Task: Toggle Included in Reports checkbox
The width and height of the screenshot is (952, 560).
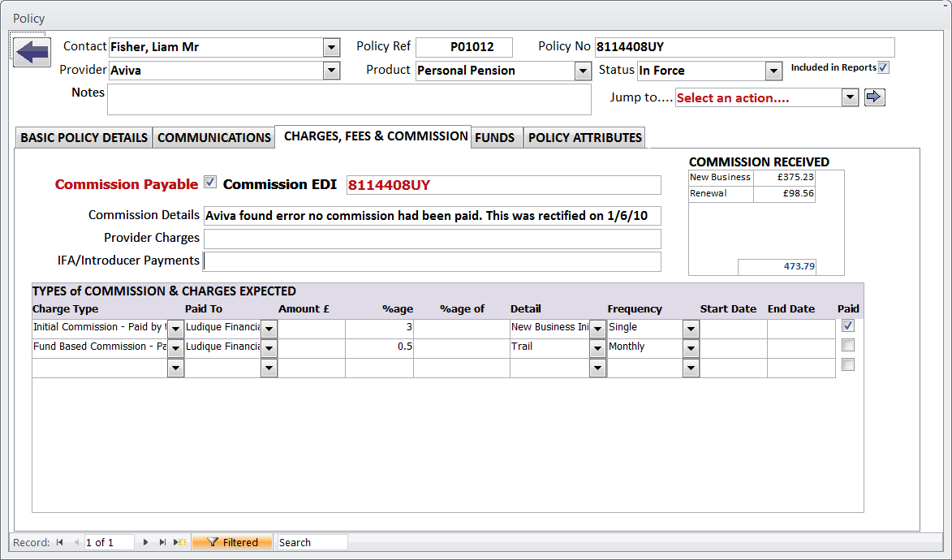Action: pos(883,67)
